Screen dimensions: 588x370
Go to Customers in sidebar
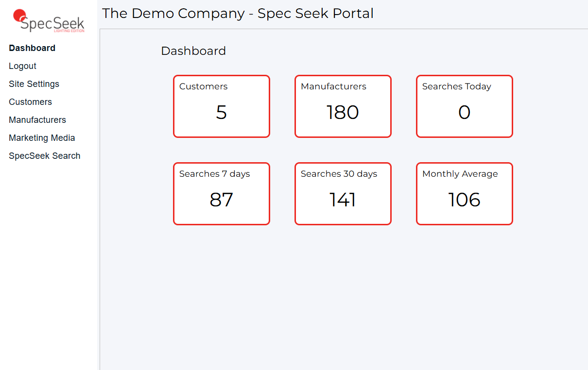pyautogui.click(x=30, y=102)
